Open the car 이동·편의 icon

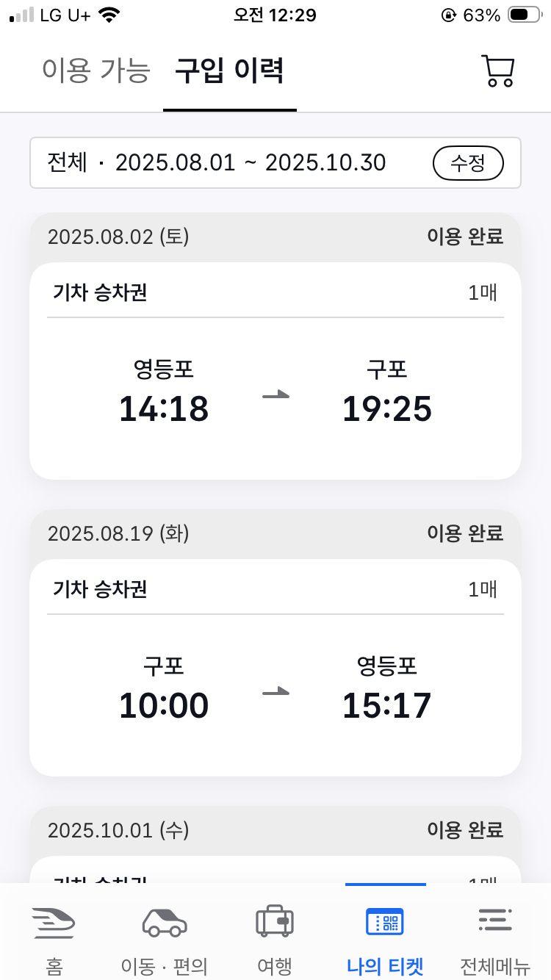point(165,922)
